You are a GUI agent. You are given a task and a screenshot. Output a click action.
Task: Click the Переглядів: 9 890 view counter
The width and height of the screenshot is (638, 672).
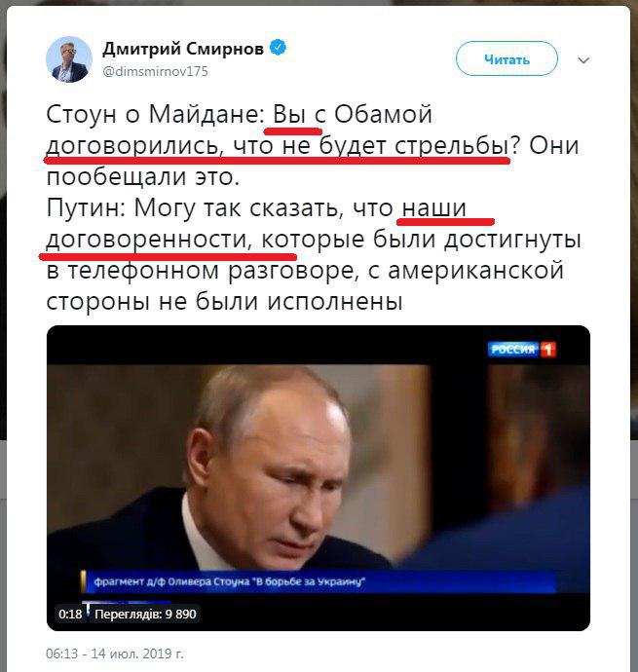(145, 615)
